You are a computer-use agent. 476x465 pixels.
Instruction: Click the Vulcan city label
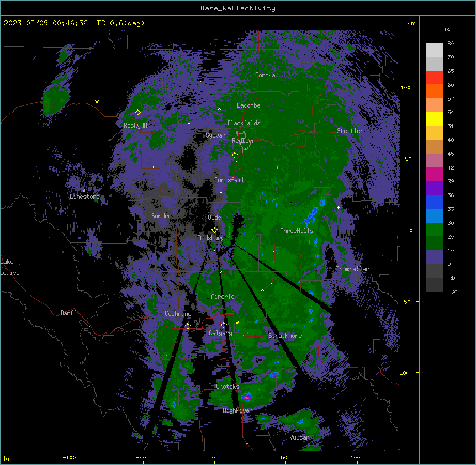point(300,437)
